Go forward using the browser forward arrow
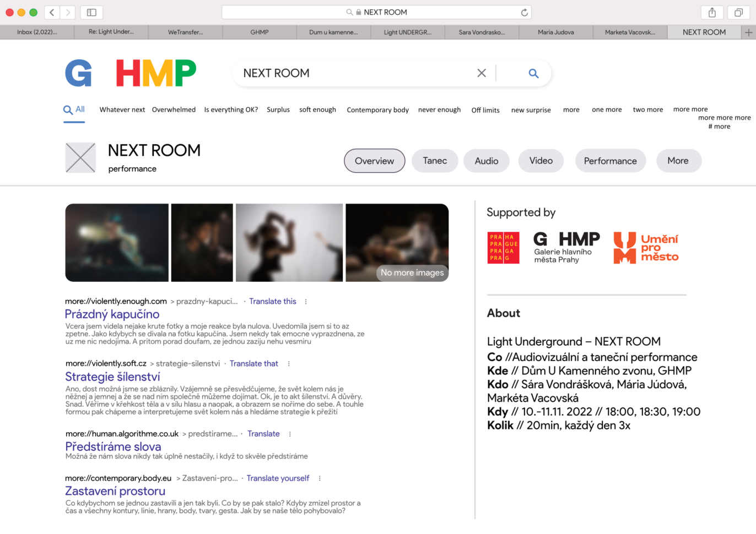 click(68, 12)
